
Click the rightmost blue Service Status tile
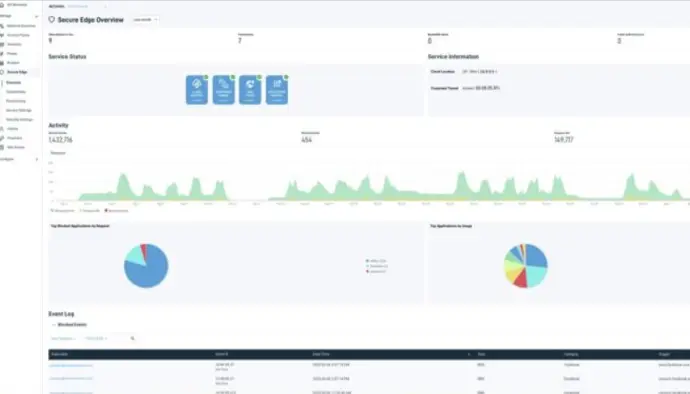pos(277,90)
